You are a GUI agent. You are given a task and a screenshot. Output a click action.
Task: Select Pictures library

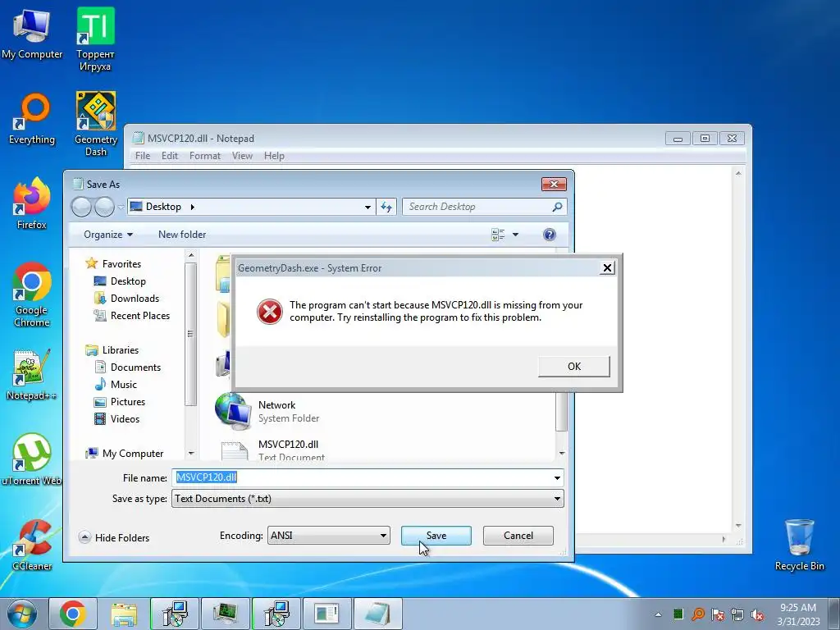tap(120, 402)
